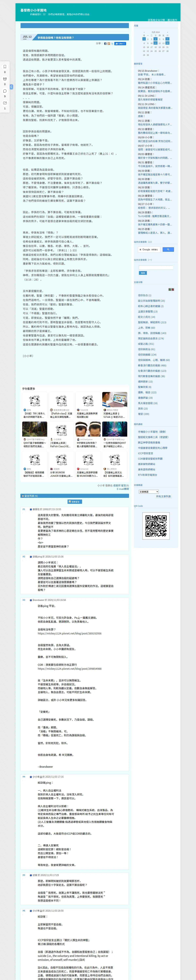
Task: Open category 信仰告白 (1)
Action: tap(145, 295)
